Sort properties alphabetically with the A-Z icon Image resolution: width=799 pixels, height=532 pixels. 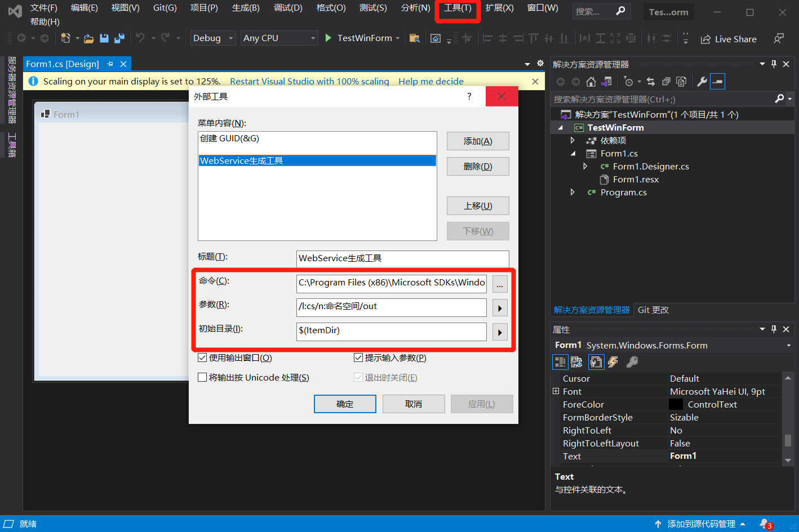pyautogui.click(x=576, y=362)
